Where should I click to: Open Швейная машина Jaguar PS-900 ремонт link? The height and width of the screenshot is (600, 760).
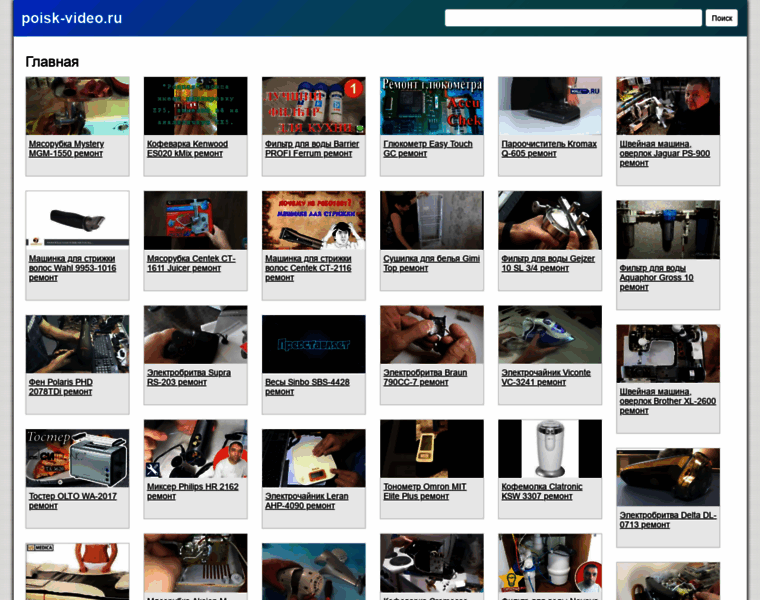coord(665,154)
